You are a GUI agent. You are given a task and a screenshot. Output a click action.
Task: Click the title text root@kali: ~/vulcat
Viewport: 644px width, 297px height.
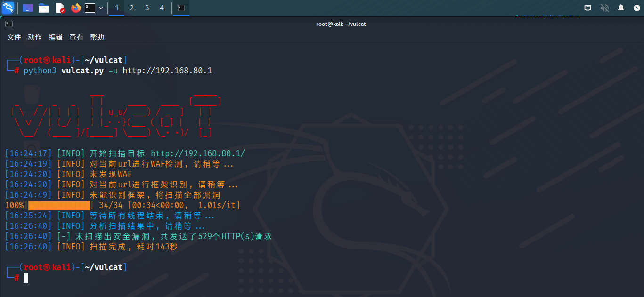pos(341,24)
